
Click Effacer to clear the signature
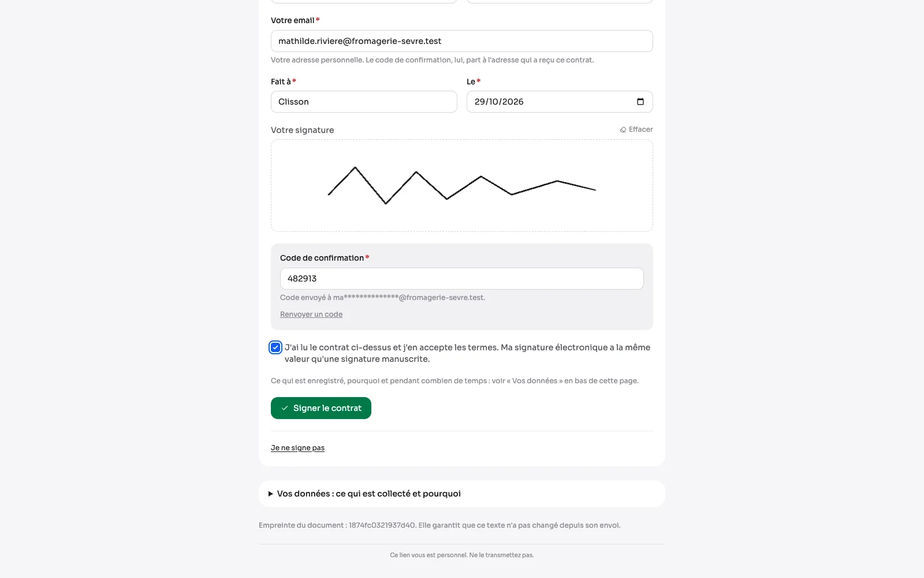point(636,129)
